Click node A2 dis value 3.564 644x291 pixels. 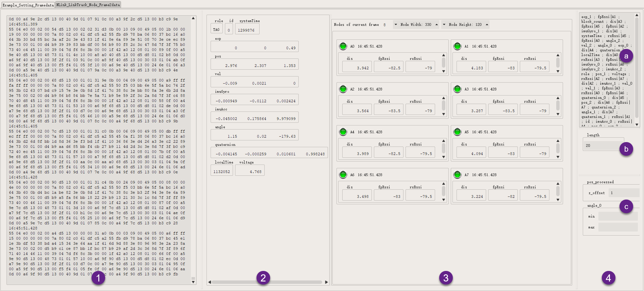click(357, 110)
